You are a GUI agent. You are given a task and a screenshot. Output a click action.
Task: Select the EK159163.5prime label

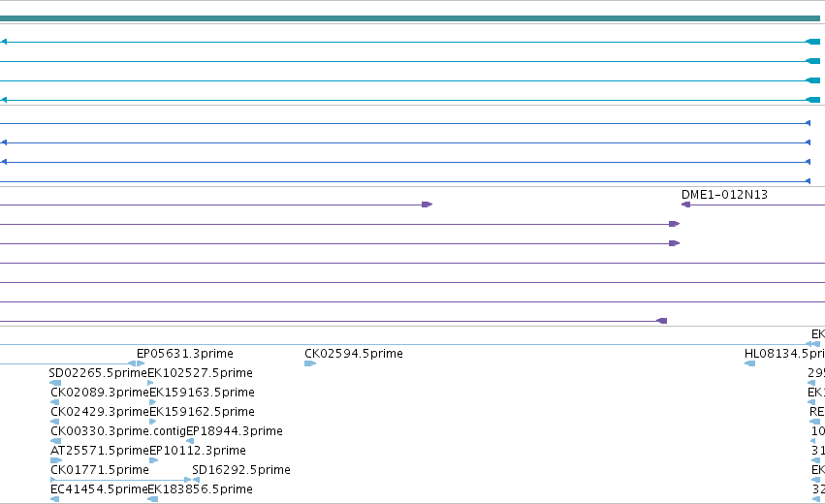[202, 393]
